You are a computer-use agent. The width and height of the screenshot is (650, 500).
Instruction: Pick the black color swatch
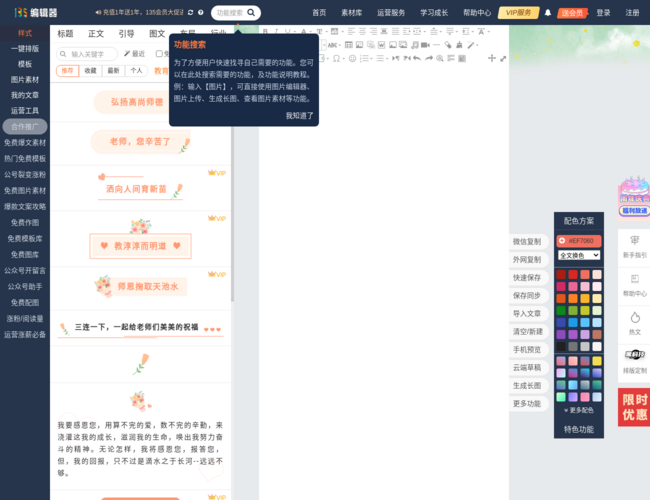561,347
